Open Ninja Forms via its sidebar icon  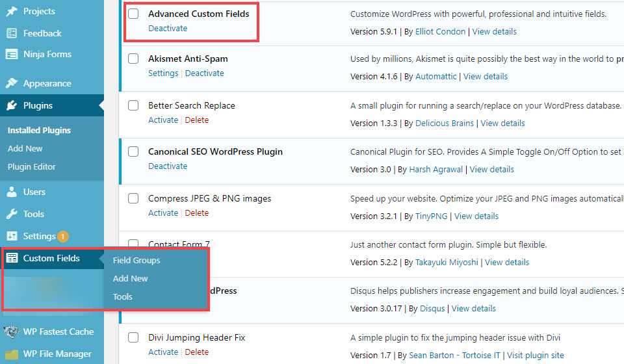click(12, 54)
